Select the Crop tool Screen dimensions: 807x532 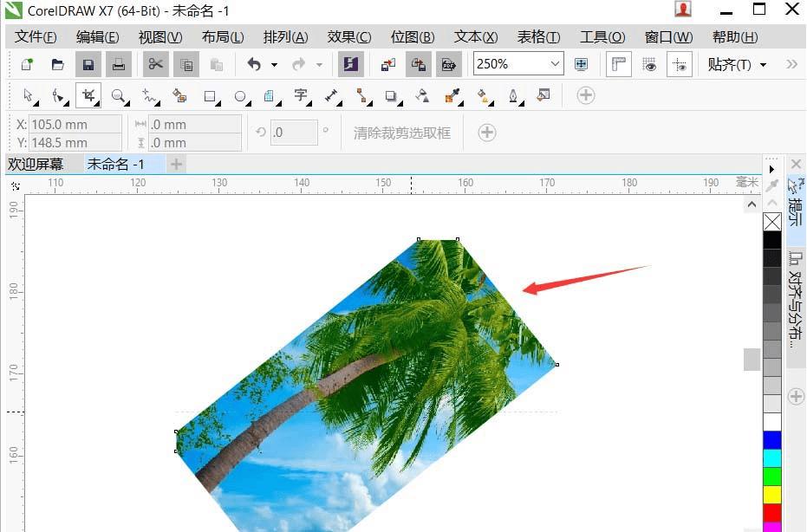tap(88, 95)
